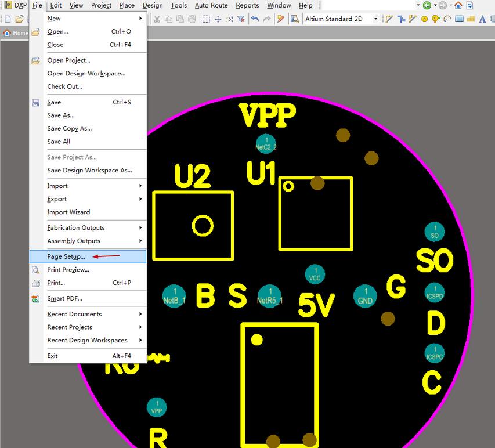Click the Paste icon in toolbar

pos(180,19)
